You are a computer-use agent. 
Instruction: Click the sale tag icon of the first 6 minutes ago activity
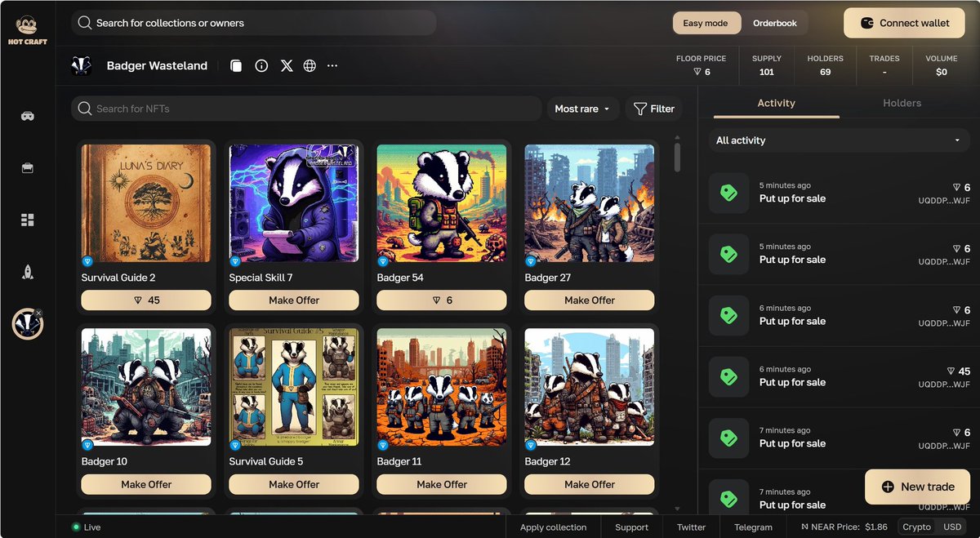click(x=728, y=316)
